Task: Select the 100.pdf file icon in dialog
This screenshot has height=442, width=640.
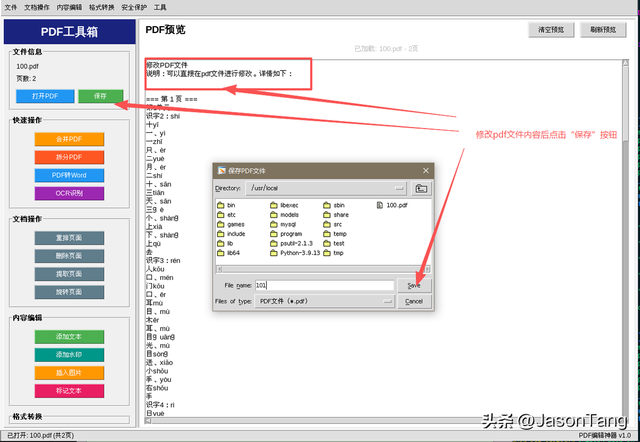Action: tap(380, 205)
